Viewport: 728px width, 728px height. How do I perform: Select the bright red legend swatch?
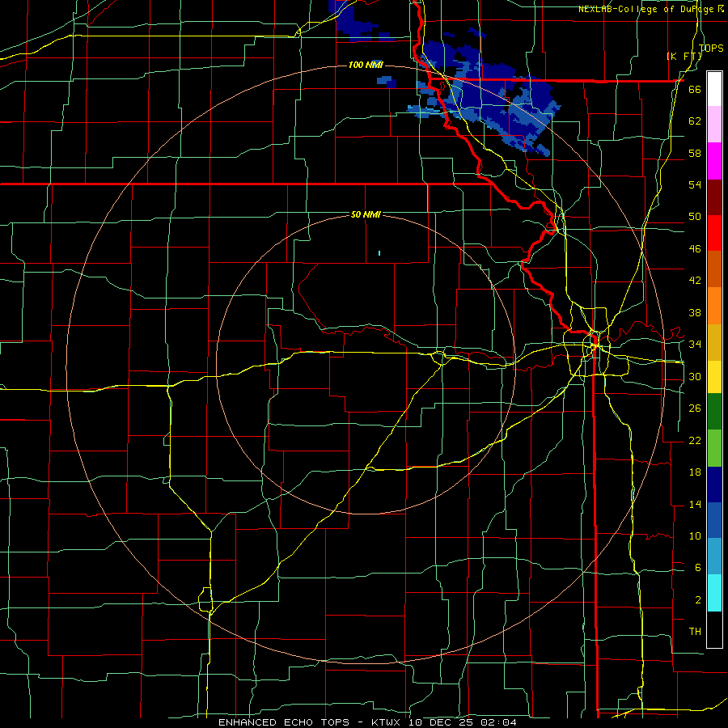[x=714, y=233]
